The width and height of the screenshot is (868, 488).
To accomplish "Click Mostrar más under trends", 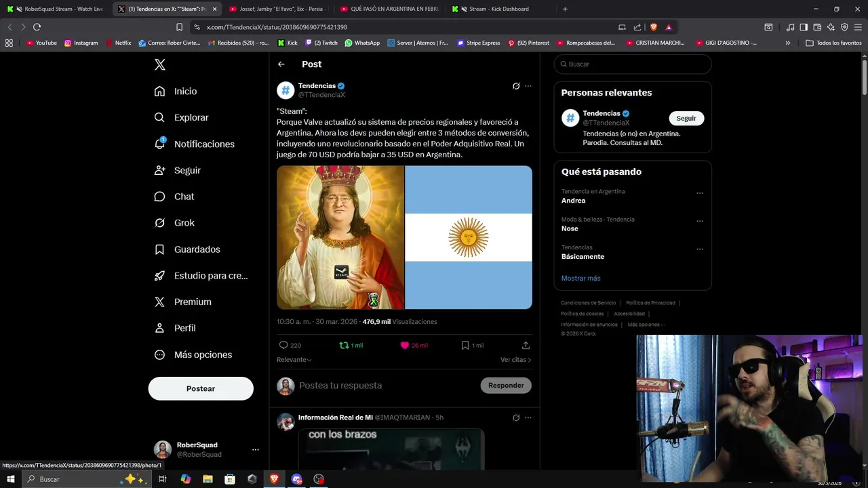I will 580,279.
